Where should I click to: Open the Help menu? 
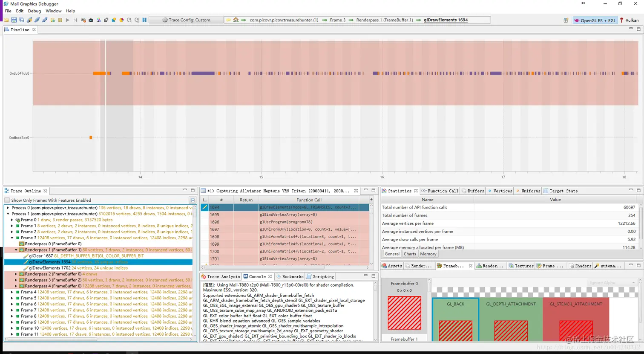click(71, 11)
